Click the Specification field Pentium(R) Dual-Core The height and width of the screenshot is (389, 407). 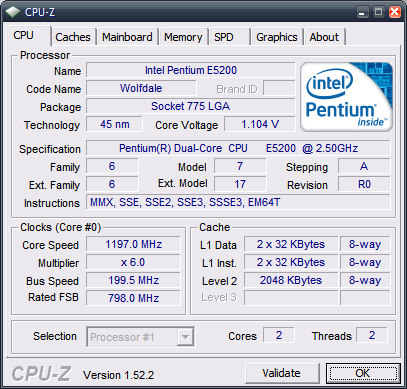tap(238, 148)
